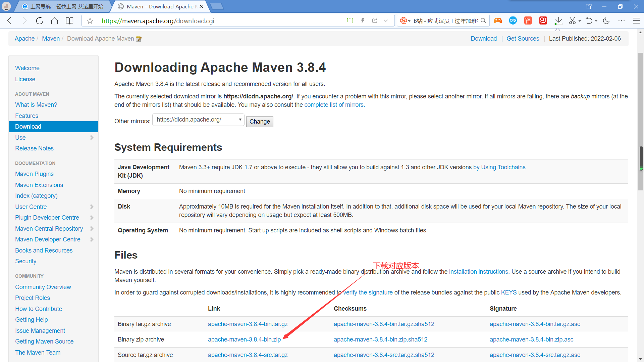Click the edit page icon beside the breadcrumb

click(139, 39)
